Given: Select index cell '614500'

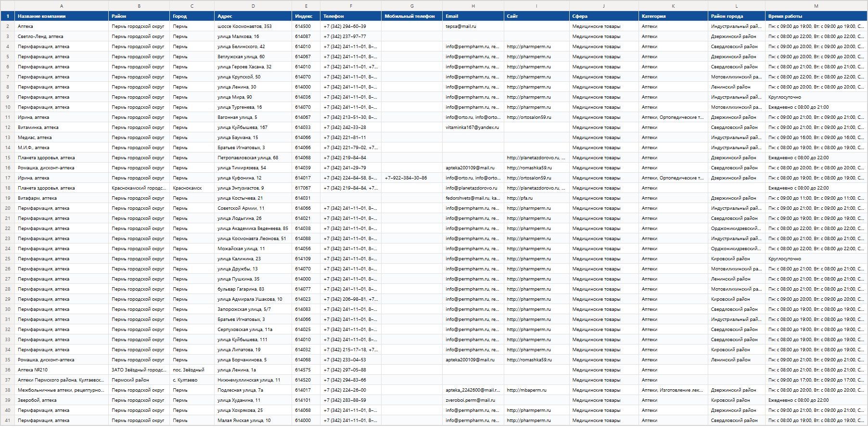Looking at the screenshot, I should click(x=306, y=26).
